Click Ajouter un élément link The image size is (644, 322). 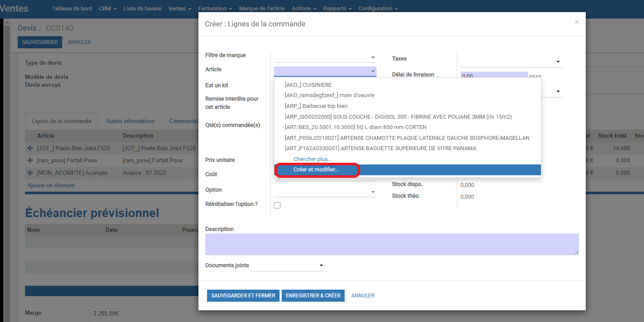(51, 185)
